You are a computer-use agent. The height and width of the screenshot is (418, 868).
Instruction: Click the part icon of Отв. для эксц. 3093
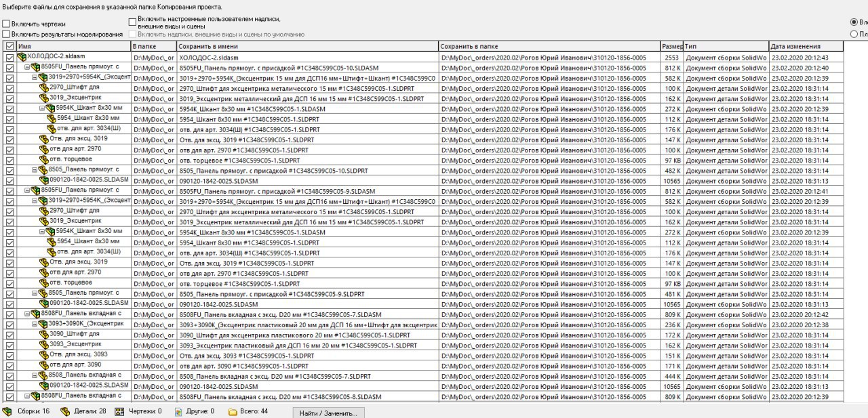(x=44, y=355)
